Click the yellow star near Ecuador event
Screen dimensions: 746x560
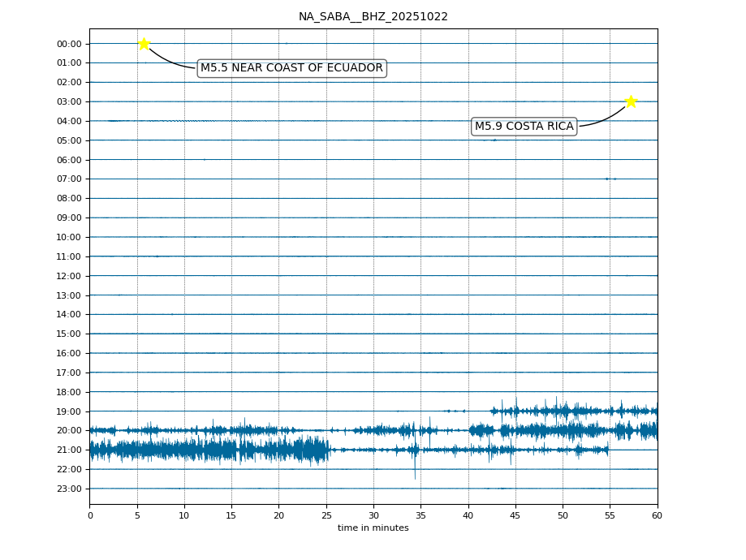click(x=144, y=44)
